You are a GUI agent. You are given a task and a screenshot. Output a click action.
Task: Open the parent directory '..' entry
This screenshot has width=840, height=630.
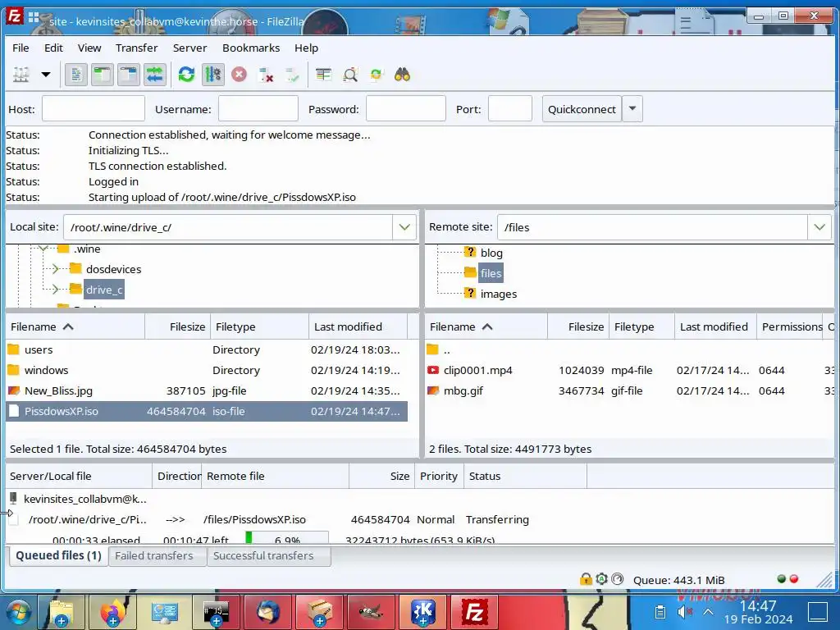point(630,349)
